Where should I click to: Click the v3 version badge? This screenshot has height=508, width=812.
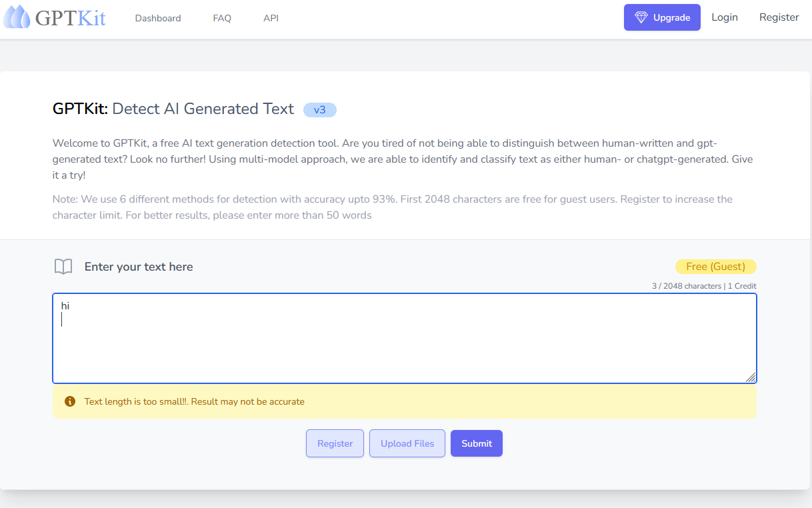(320, 109)
